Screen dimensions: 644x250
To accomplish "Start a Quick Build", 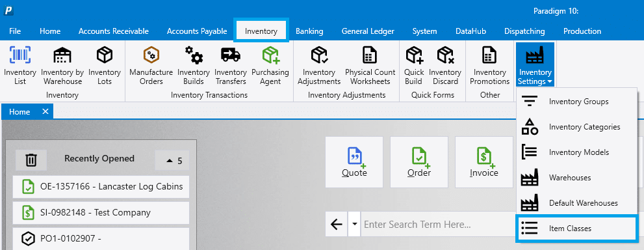I will coord(413,66).
